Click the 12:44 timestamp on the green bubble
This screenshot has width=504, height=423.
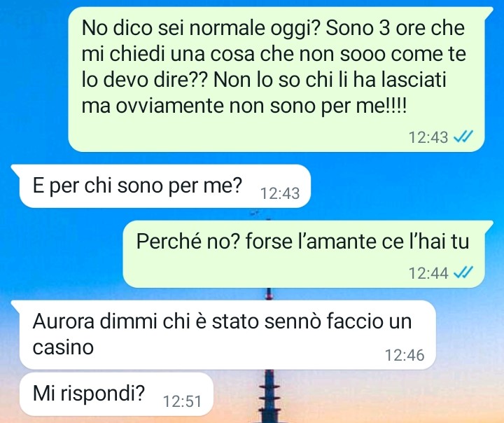tap(428, 273)
